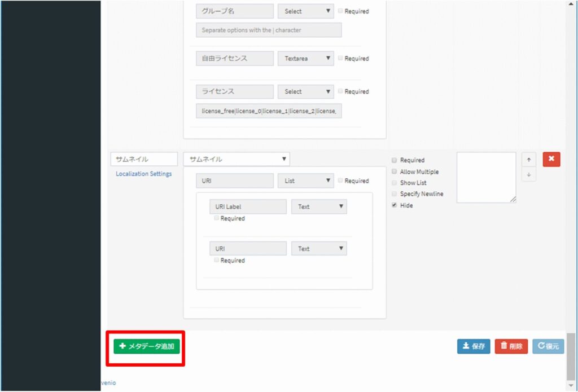Viewport: 578px width, 392px height.
Task: Enable the Allow Multiple checkbox
Action: [395, 171]
